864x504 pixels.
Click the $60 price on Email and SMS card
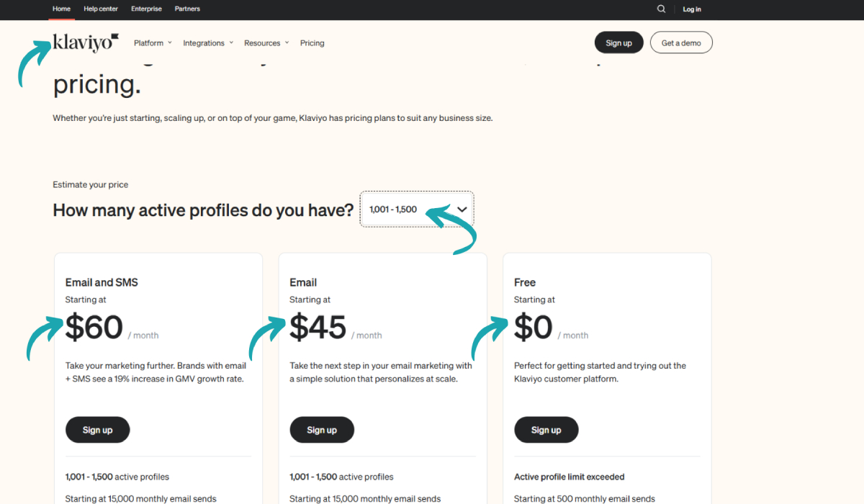click(x=94, y=328)
